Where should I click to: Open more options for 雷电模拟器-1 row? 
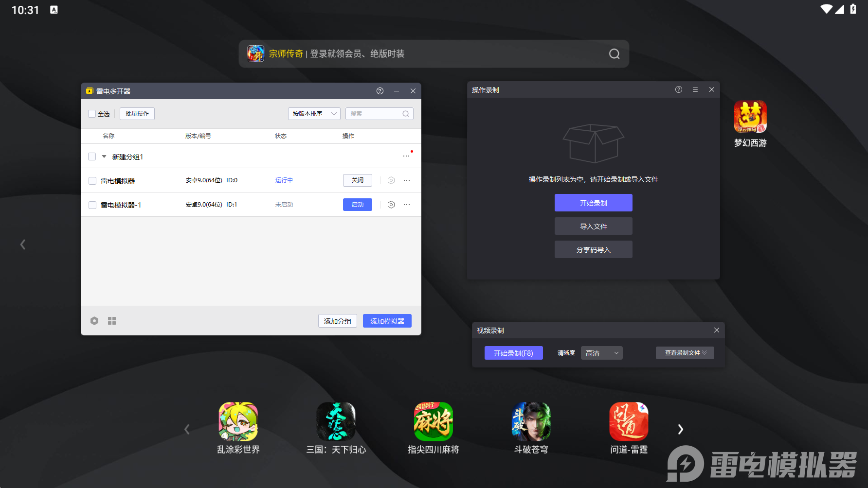[407, 205]
